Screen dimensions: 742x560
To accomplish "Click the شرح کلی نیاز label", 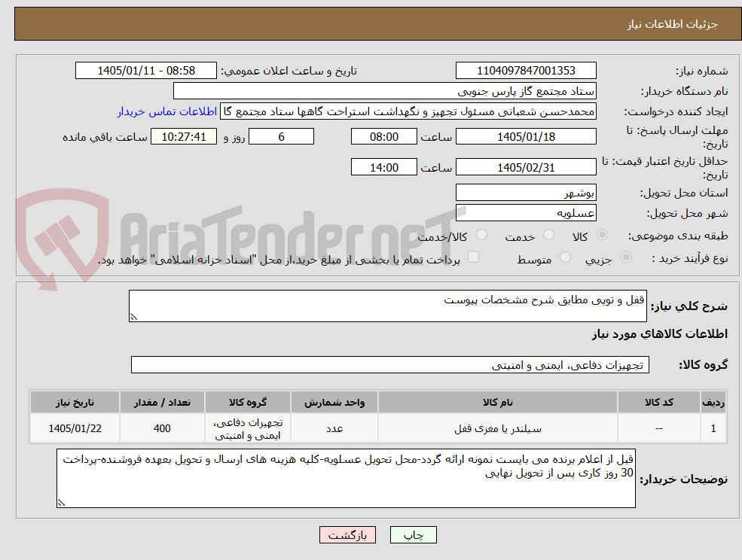I will [689, 306].
